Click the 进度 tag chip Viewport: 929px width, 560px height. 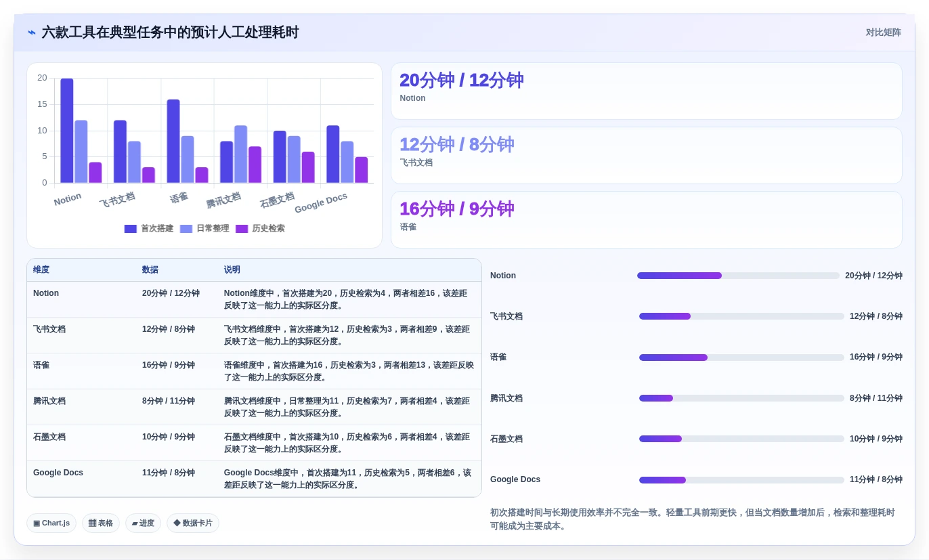pyautogui.click(x=143, y=523)
